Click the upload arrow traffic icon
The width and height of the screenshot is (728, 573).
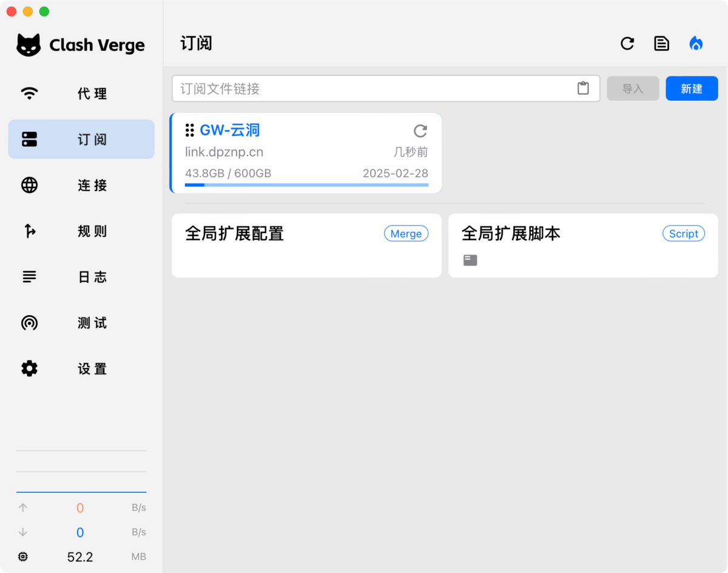23,507
